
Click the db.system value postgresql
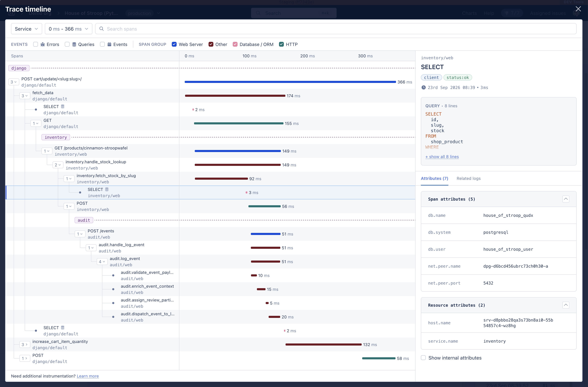pyautogui.click(x=496, y=232)
